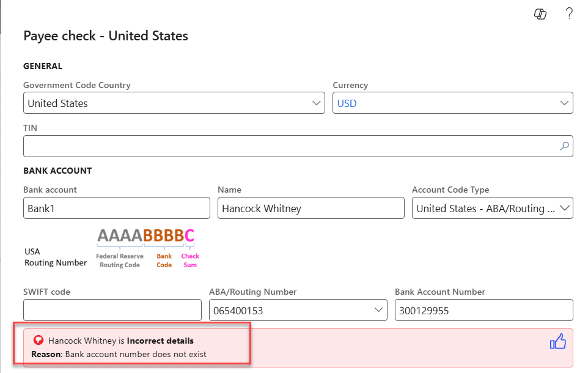Image resolution: width=588 pixels, height=373 pixels.
Task: Focus the empty SWIFT code field
Action: 112,311
